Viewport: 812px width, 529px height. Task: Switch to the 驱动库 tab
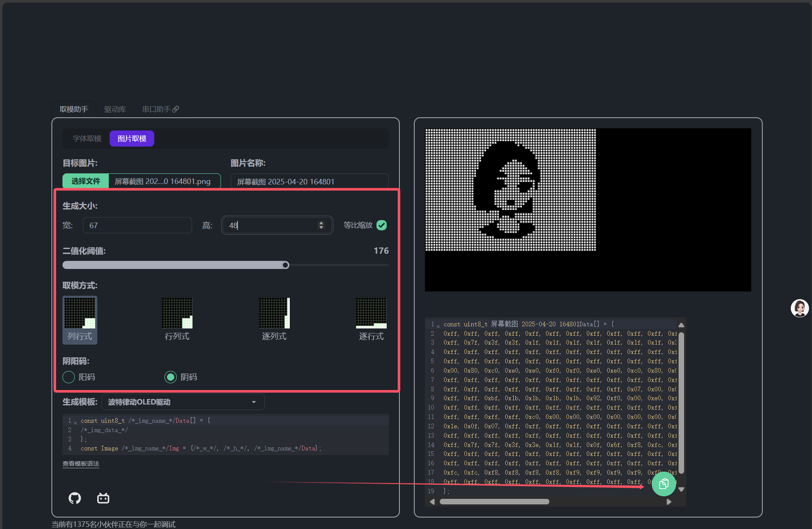(x=115, y=109)
